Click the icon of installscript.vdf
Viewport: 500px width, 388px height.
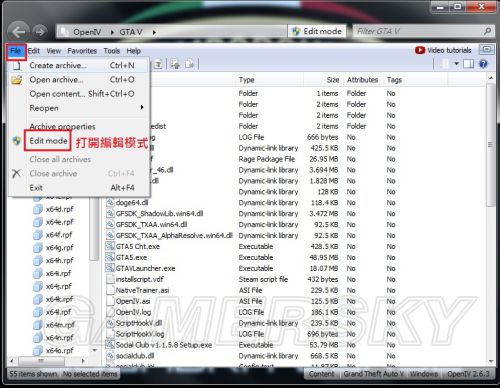(110, 279)
